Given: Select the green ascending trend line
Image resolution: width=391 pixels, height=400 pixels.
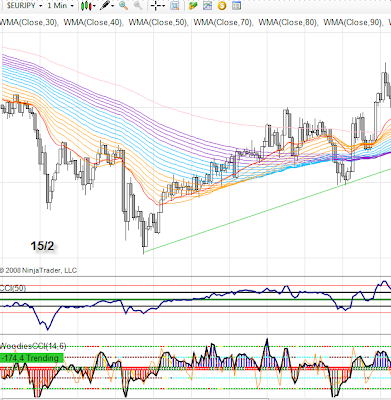Looking at the screenshot, I should click(x=267, y=210).
